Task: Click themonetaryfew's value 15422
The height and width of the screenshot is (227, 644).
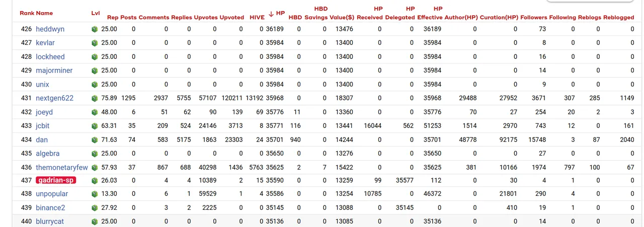Action: 344,168
